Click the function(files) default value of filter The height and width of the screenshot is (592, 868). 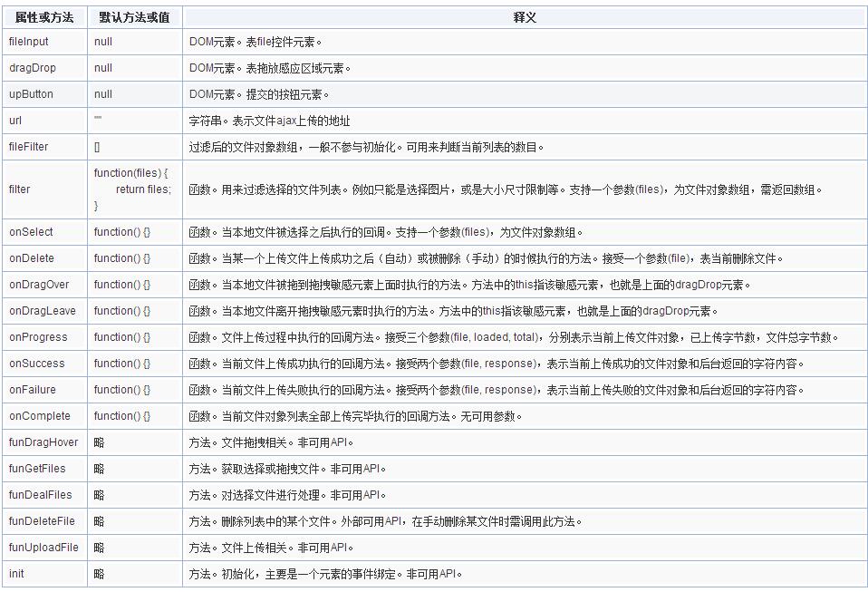click(131, 173)
